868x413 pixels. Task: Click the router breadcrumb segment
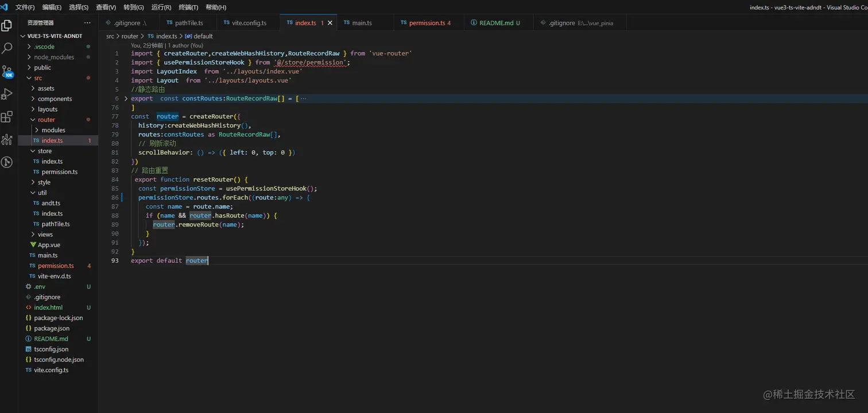pos(130,36)
